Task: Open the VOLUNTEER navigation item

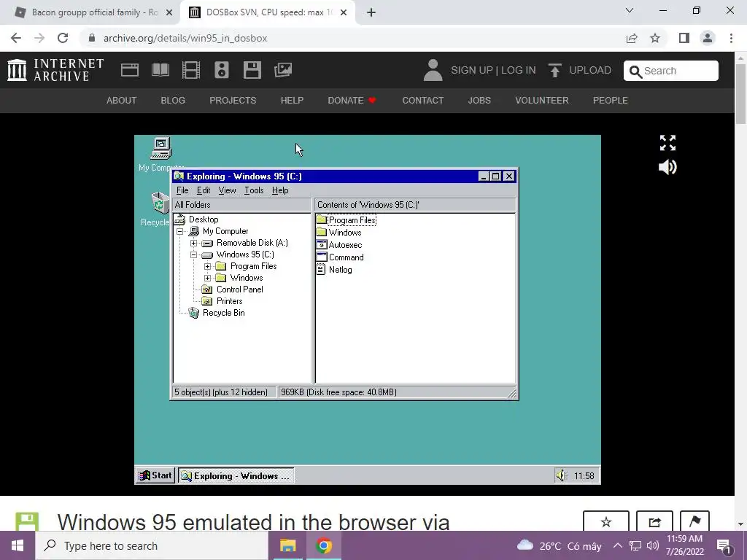Action: pyautogui.click(x=542, y=101)
